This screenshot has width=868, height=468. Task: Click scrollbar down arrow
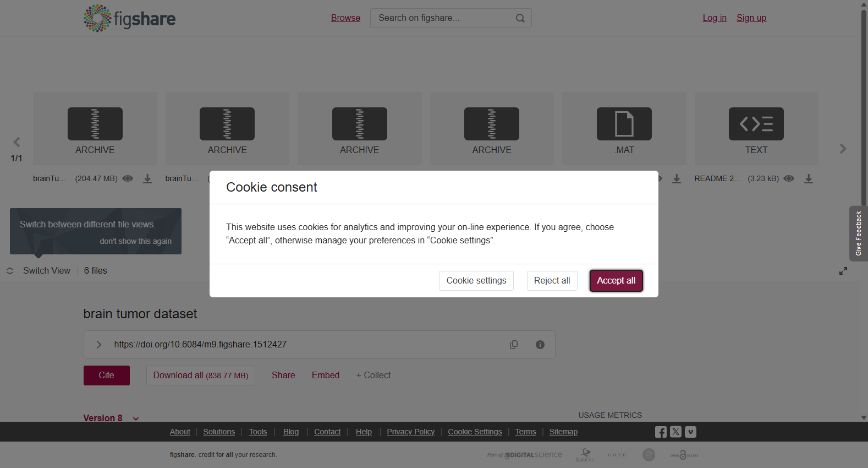tap(864, 418)
